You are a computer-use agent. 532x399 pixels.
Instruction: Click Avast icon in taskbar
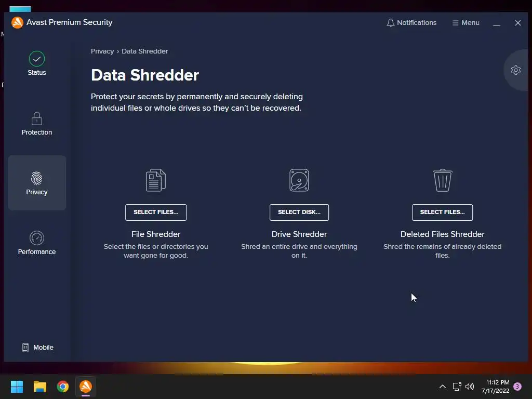tap(86, 387)
